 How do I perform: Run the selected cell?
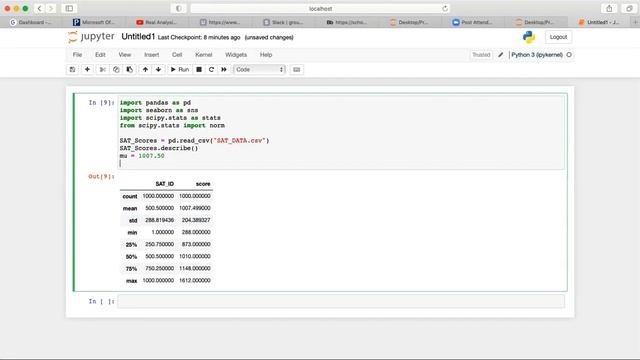pos(180,69)
